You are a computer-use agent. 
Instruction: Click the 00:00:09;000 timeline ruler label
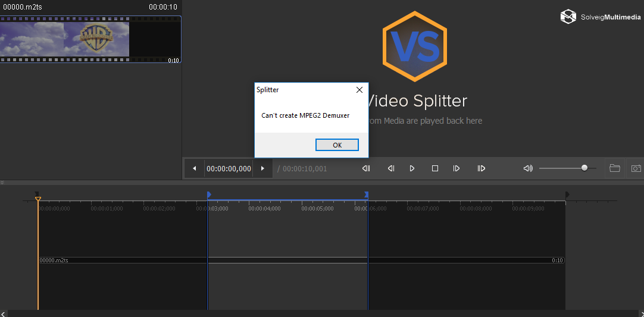click(x=528, y=209)
